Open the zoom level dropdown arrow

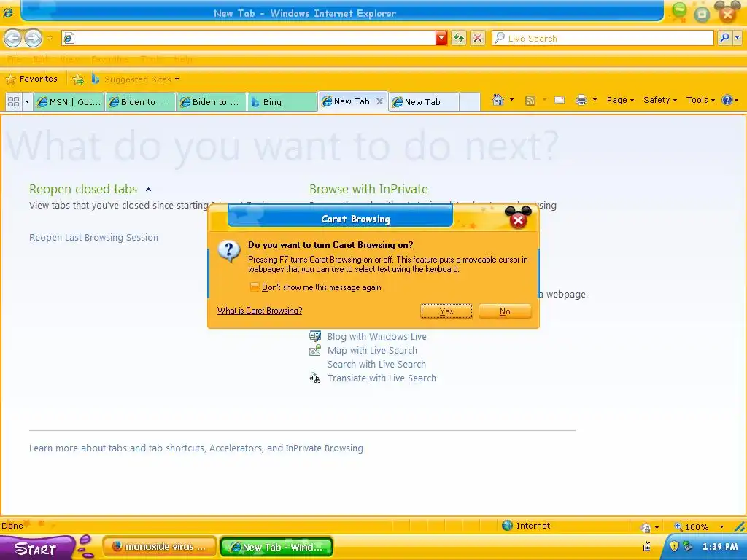(721, 526)
